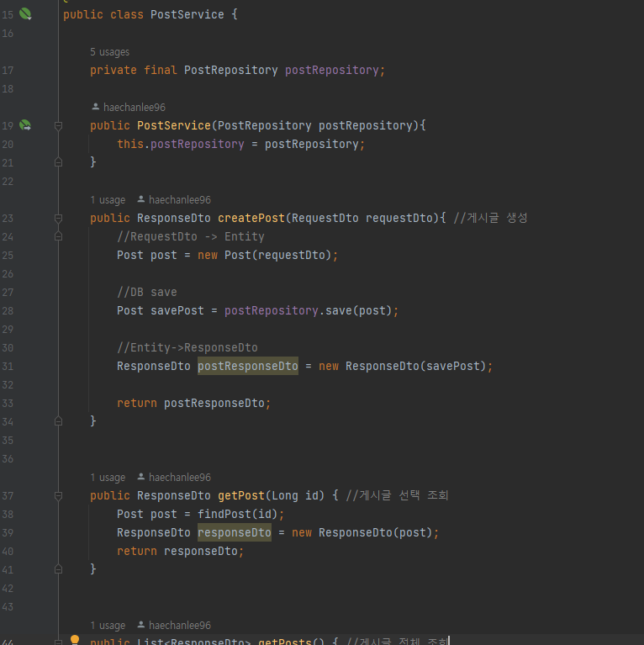Click the haechanlee96 author label above getPosts
This screenshot has height=645, width=644.
pyautogui.click(x=180, y=626)
